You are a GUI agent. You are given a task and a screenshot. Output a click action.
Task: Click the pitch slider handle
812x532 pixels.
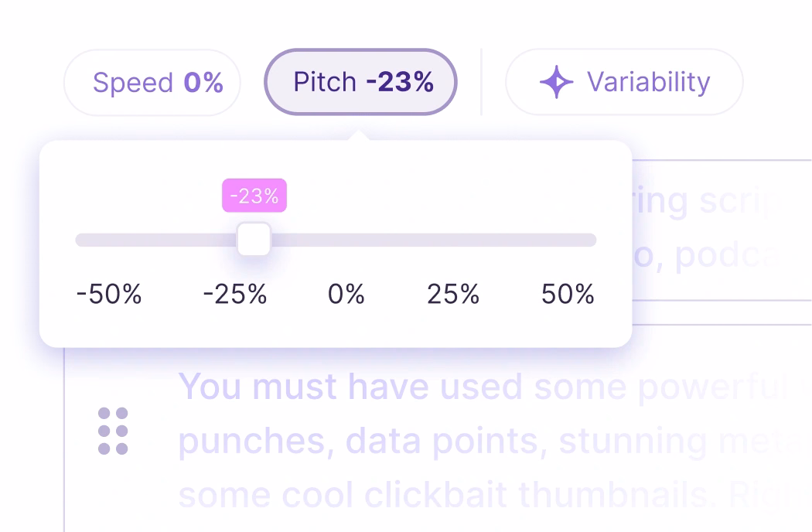pos(254,240)
